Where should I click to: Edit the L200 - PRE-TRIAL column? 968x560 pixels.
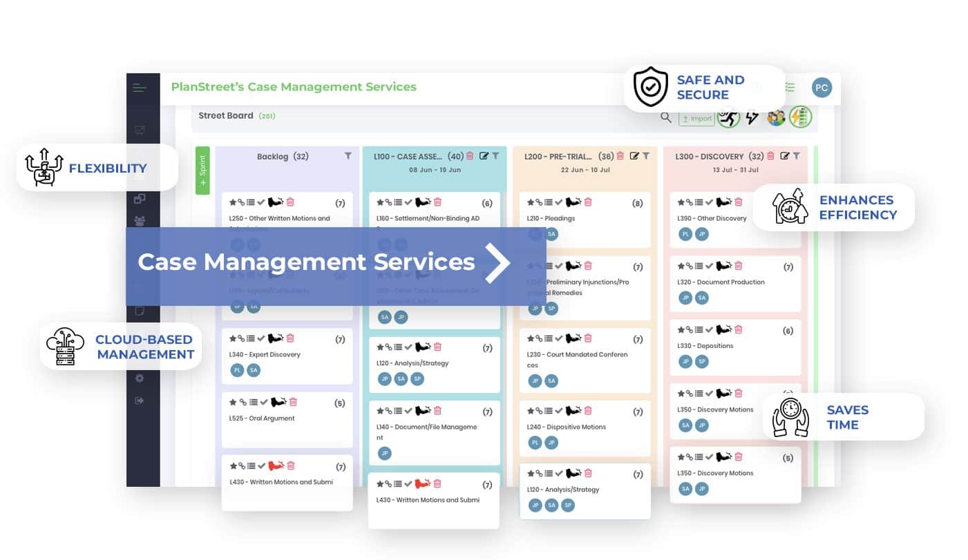click(x=634, y=156)
